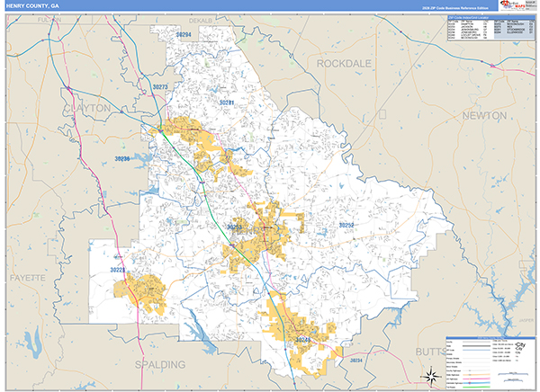Select ZIP code label 30234 on map
Image resolution: width=540 pixels, height=392 pixels.
(x=356, y=361)
